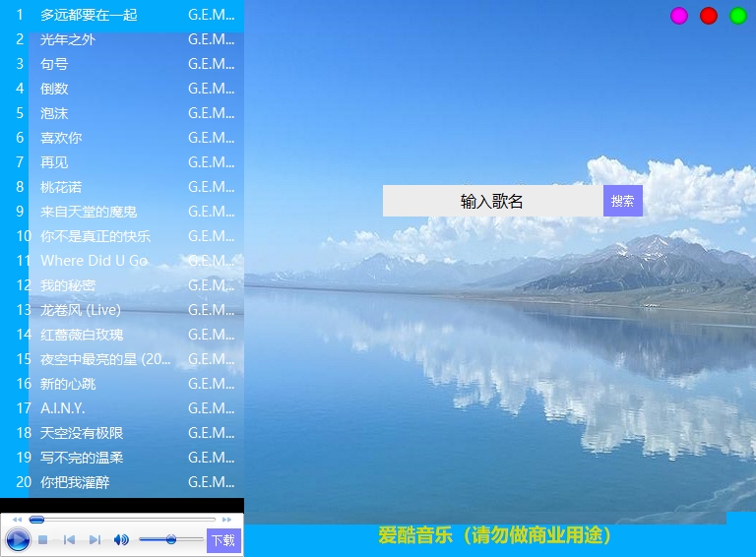Select song 我的秘密
Image resolution: width=756 pixels, height=557 pixels.
coord(68,285)
